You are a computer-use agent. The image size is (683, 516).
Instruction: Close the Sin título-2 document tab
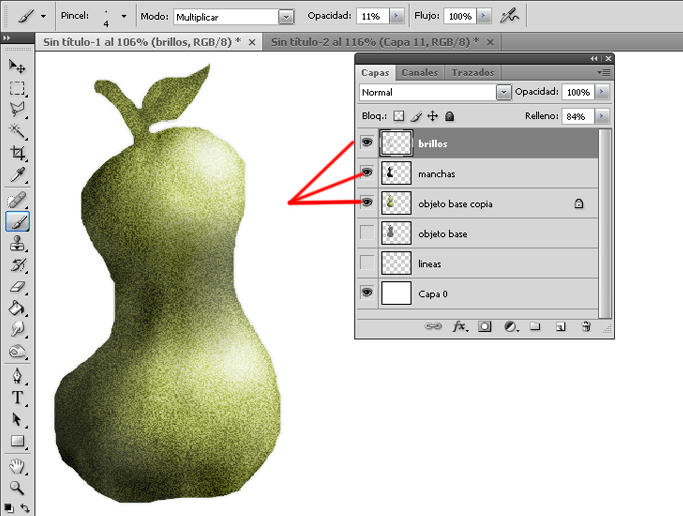(x=490, y=42)
